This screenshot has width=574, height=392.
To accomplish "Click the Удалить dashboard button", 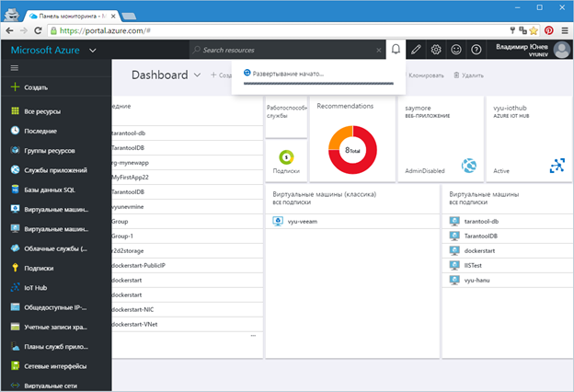I will pyautogui.click(x=468, y=75).
